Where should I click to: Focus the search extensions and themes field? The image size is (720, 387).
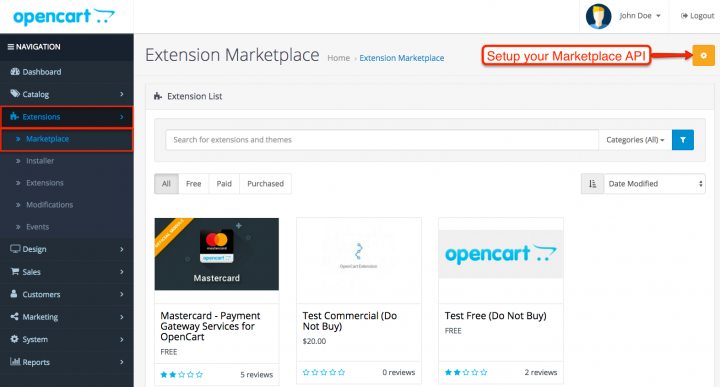click(382, 140)
